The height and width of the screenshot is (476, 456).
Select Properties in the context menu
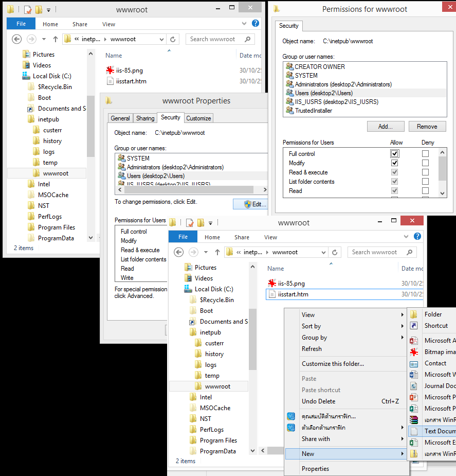[315, 469]
